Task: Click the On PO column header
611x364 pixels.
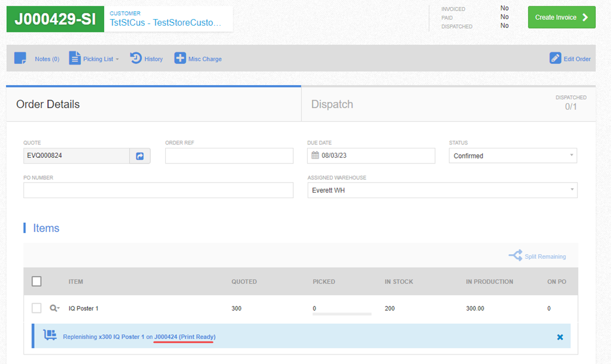Action: pos(557,282)
